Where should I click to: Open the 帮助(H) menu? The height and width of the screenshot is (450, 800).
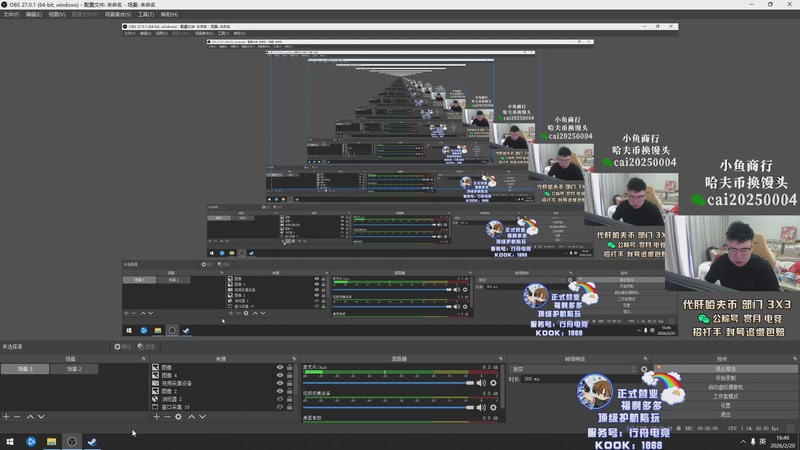tap(169, 14)
